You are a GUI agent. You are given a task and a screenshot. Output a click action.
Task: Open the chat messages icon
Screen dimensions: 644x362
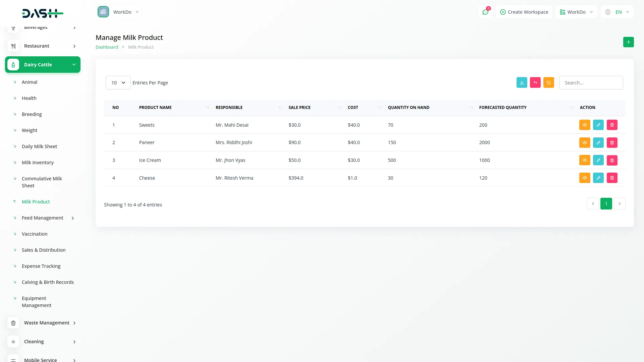point(485,12)
